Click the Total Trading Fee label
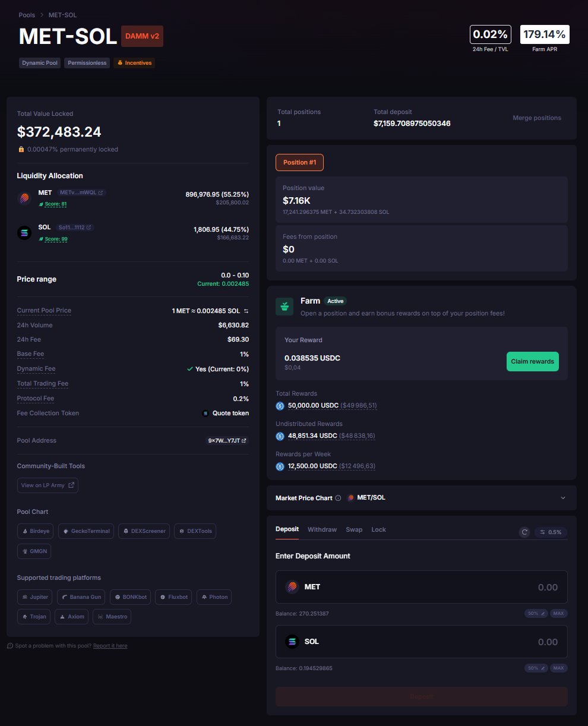The image size is (588, 726). coord(43,384)
